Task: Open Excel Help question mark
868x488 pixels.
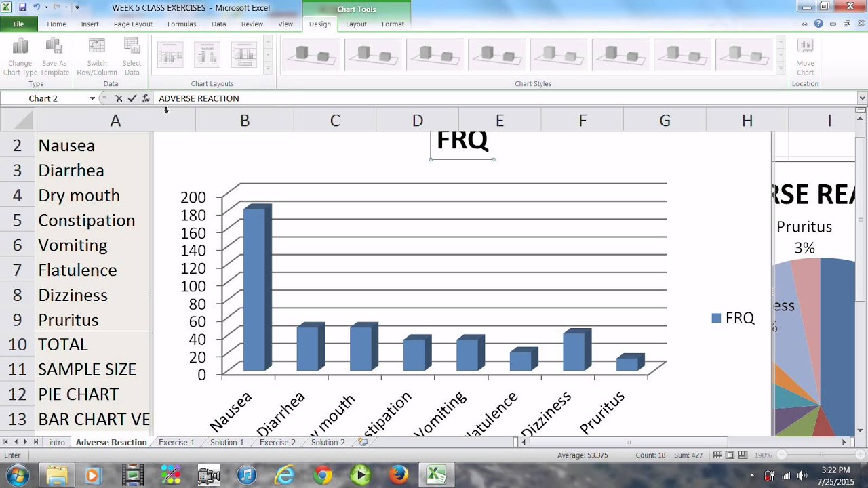Action: (818, 24)
